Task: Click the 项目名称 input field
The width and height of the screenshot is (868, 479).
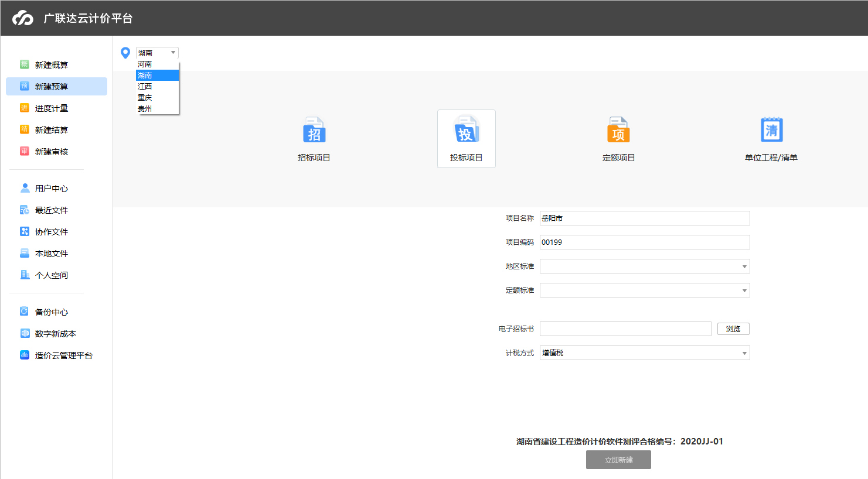Action: click(645, 218)
